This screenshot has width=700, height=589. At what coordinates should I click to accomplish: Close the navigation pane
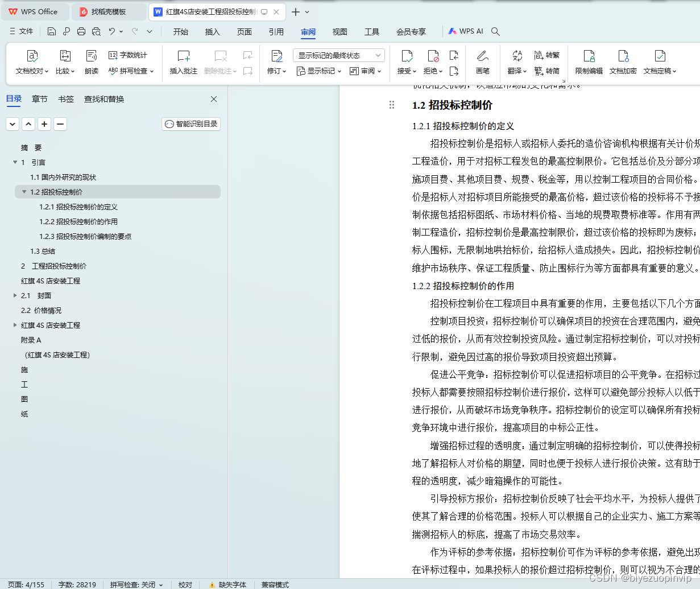pyautogui.click(x=214, y=99)
